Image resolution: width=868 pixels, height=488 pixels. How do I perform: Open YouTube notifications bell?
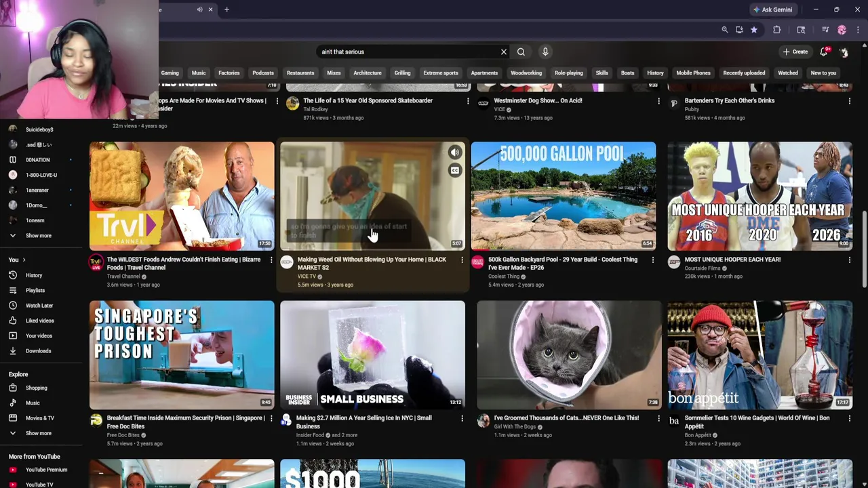click(x=824, y=52)
